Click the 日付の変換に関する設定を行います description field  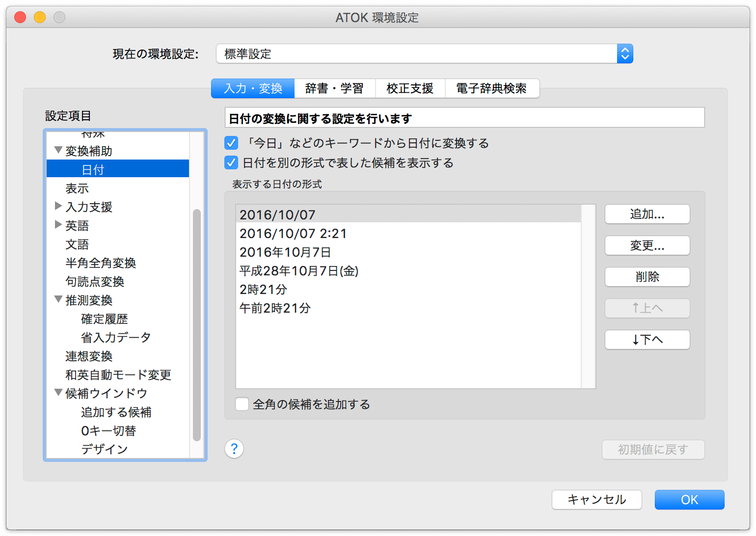464,118
